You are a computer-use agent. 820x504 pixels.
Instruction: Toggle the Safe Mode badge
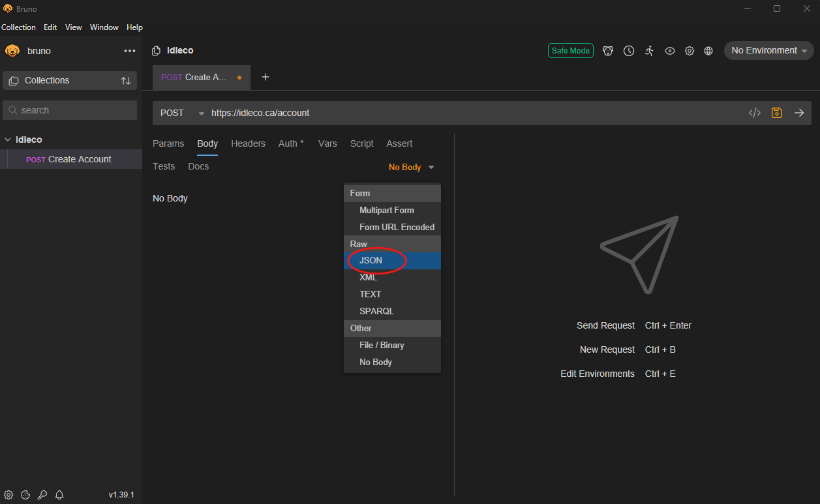(570, 51)
